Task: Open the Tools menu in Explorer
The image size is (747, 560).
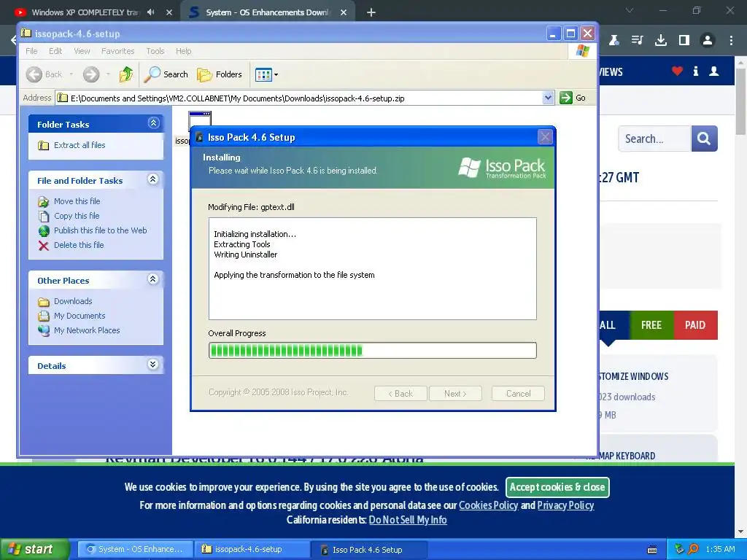Action: [x=155, y=51]
